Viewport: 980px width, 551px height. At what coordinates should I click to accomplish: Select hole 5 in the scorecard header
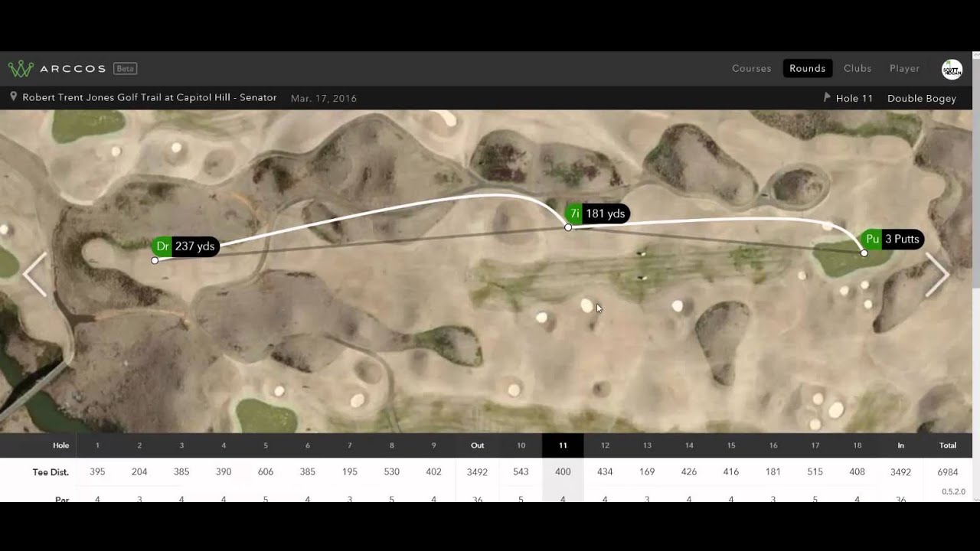(x=266, y=445)
